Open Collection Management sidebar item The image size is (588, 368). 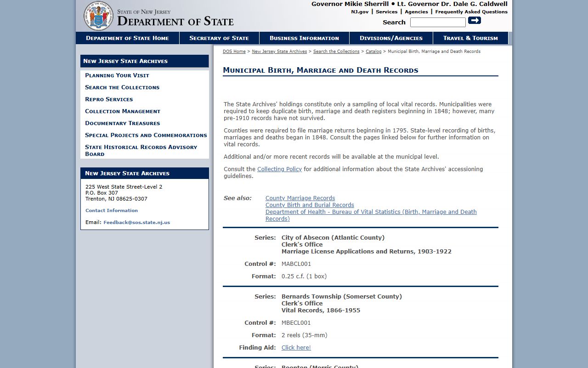click(123, 111)
